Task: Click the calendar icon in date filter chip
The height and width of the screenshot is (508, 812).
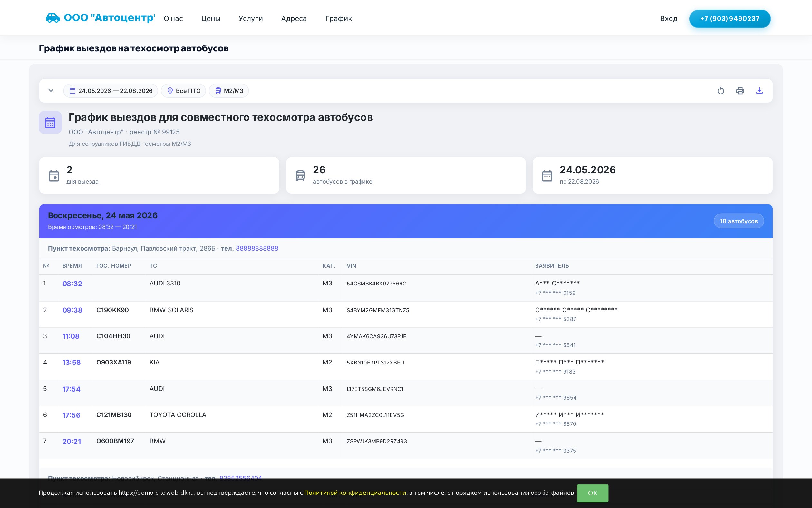Action: (72, 91)
